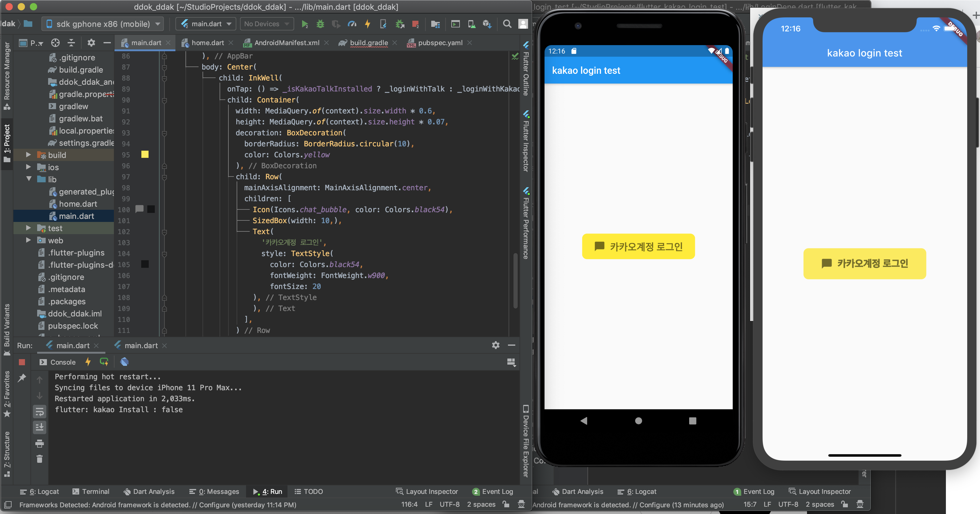Click the Debug bug icon in toolbar
The width and height of the screenshot is (980, 514).
(320, 24)
